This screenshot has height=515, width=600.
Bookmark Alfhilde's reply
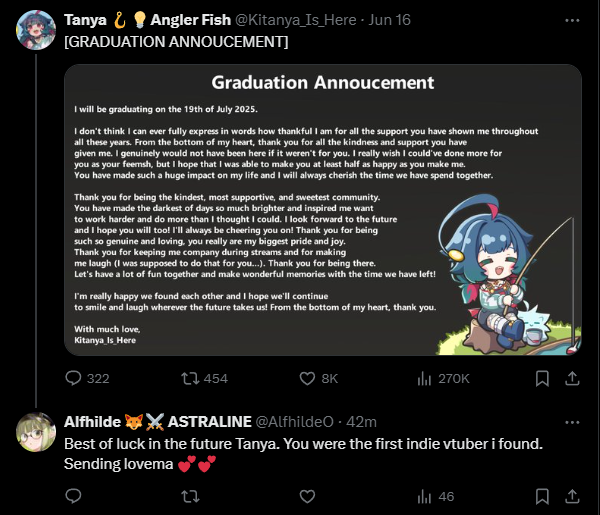click(541, 496)
